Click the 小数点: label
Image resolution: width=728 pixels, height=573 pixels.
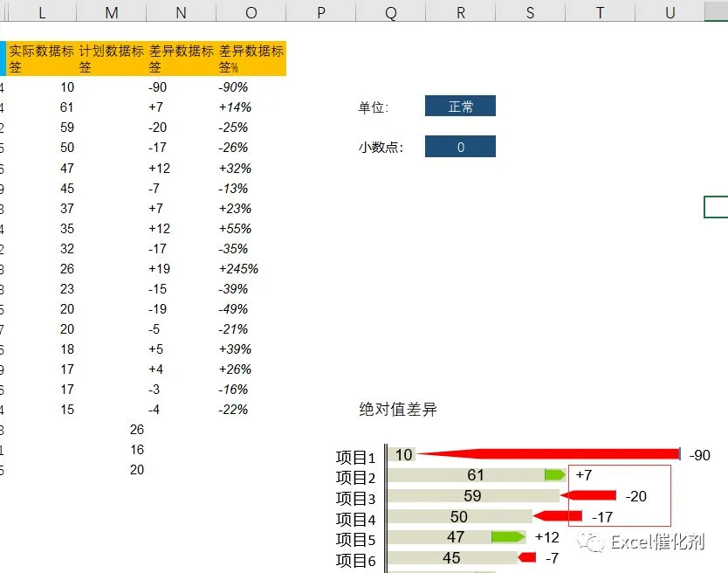click(x=381, y=148)
